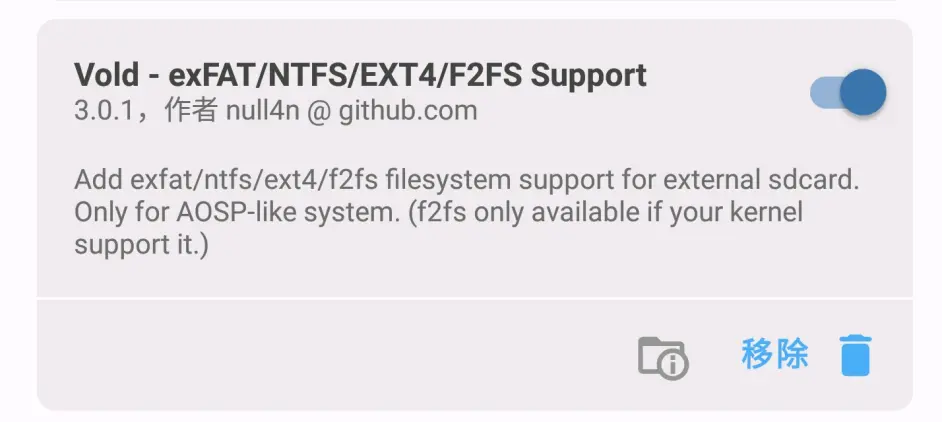The width and height of the screenshot is (942, 422).
Task: Open the module folder info icon
Action: click(x=663, y=357)
